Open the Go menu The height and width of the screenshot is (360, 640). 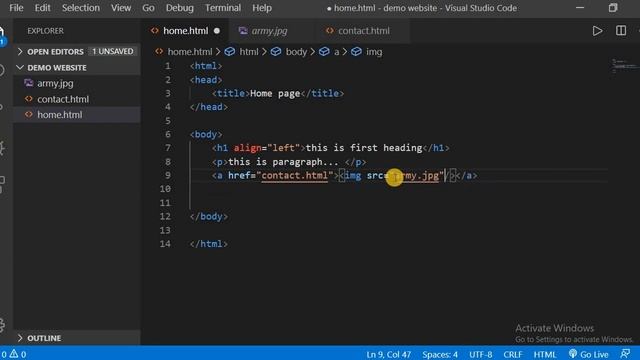point(148,8)
